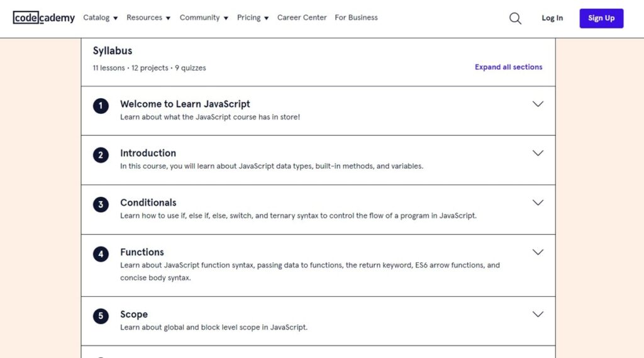Viewport: 644px width, 358px height.
Task: Click the number 5 circle badge
Action: click(101, 316)
